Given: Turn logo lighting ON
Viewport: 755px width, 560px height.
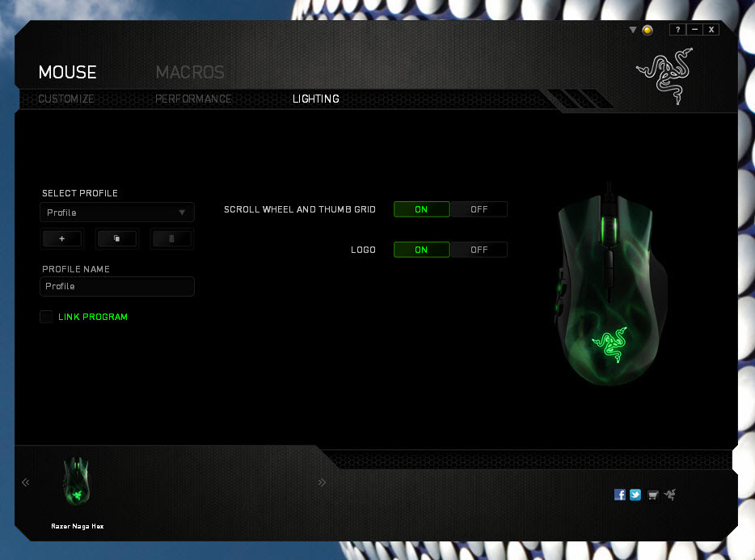Looking at the screenshot, I should pos(422,250).
